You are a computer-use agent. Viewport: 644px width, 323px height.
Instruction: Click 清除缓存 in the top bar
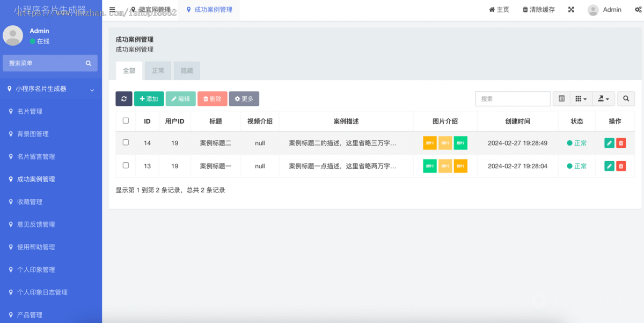tap(538, 9)
